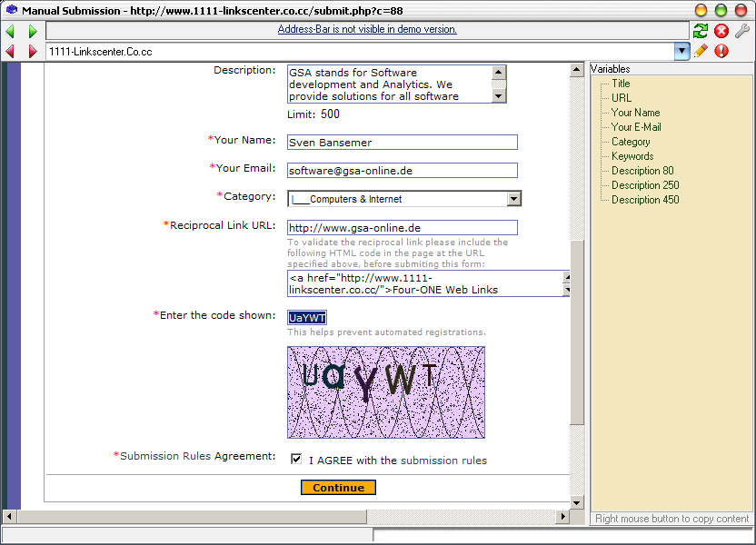Viewport: 756px width, 545px height.
Task: Click the Reciprocal Link URL field
Action: coord(403,227)
